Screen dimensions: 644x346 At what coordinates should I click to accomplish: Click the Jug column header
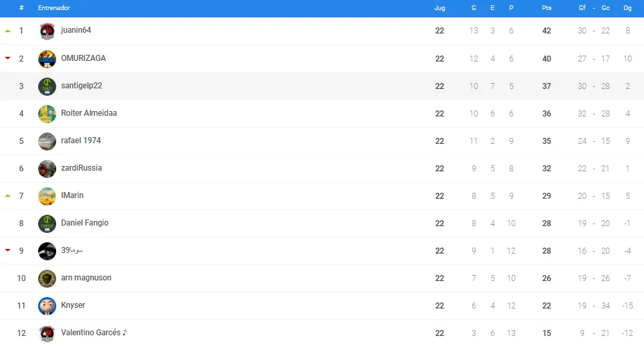point(439,8)
